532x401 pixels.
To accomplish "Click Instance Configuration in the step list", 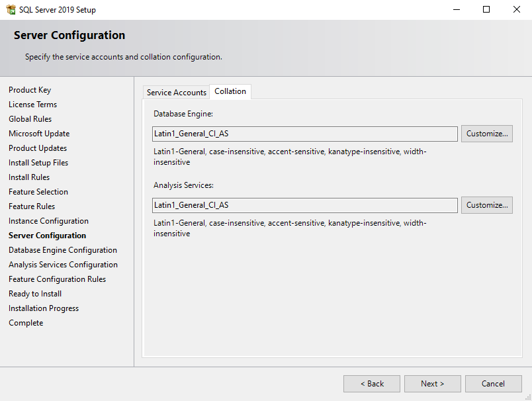I will coord(48,221).
